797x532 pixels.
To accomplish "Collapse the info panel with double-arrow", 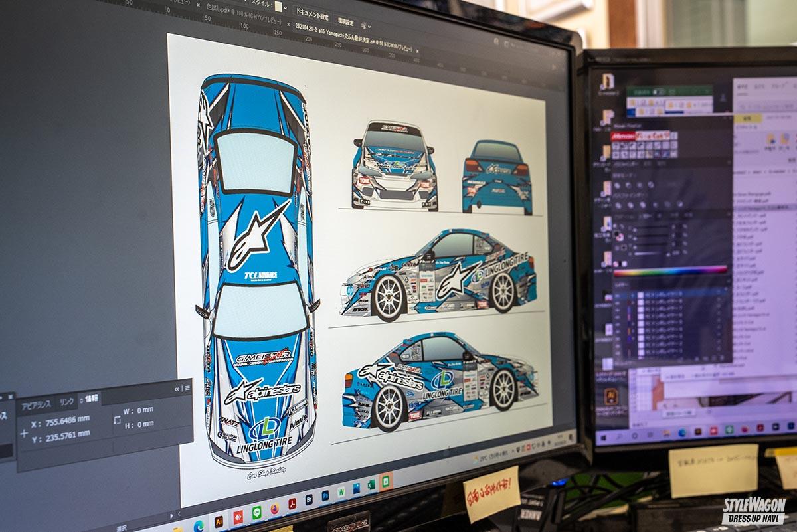I will pos(177,389).
